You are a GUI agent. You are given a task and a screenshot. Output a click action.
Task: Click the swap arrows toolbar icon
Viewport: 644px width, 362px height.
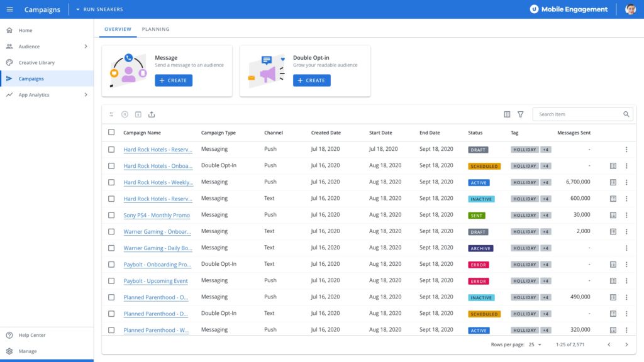click(111, 114)
